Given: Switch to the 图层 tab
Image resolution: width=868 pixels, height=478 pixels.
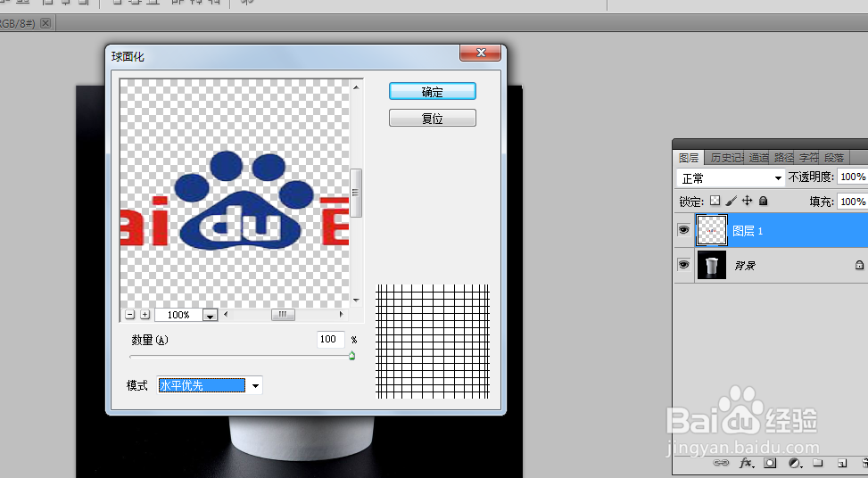Looking at the screenshot, I should click(689, 158).
